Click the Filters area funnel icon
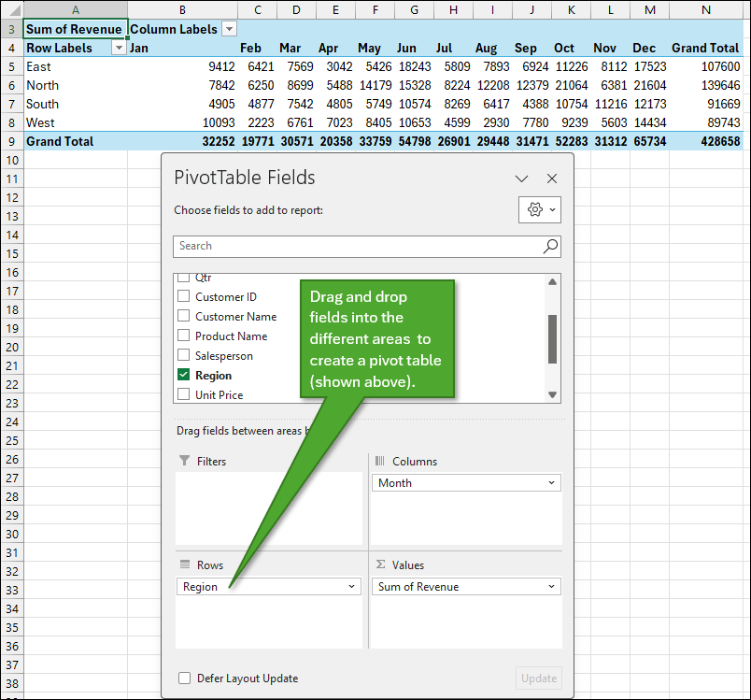751x700 pixels. click(x=184, y=462)
